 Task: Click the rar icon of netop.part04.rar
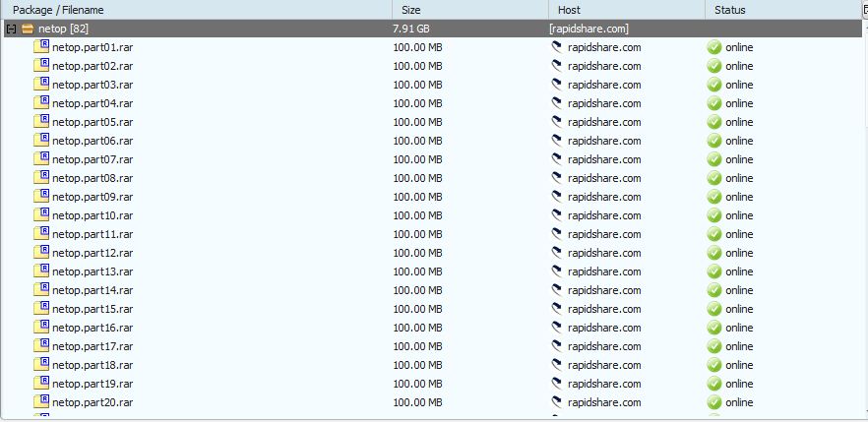tap(41, 103)
